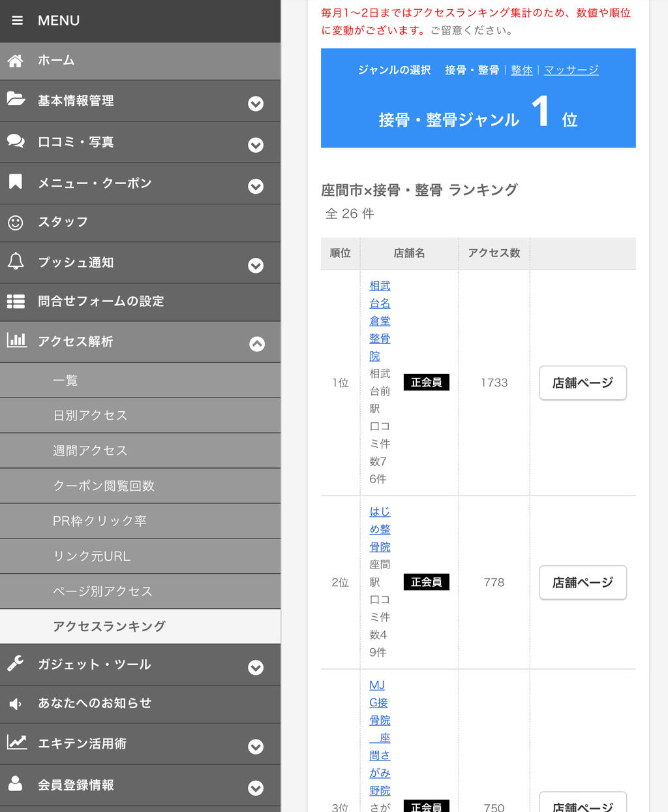Screen dimensions: 668x812
Task: Expand the 会員登録情報 chevron
Action: pos(256,788)
